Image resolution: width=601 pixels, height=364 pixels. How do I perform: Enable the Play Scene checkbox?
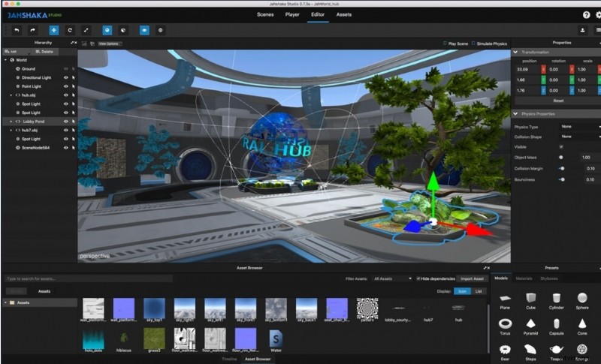click(x=445, y=44)
